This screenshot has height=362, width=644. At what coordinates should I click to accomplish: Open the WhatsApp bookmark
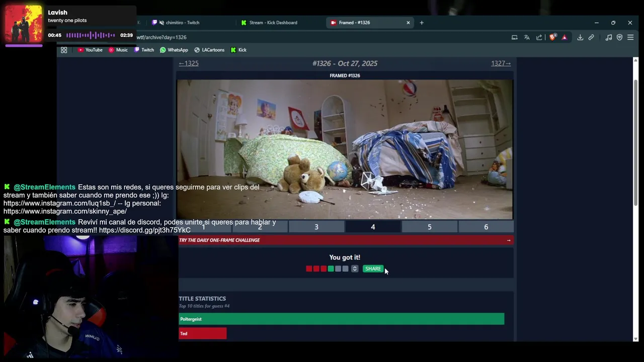174,50
